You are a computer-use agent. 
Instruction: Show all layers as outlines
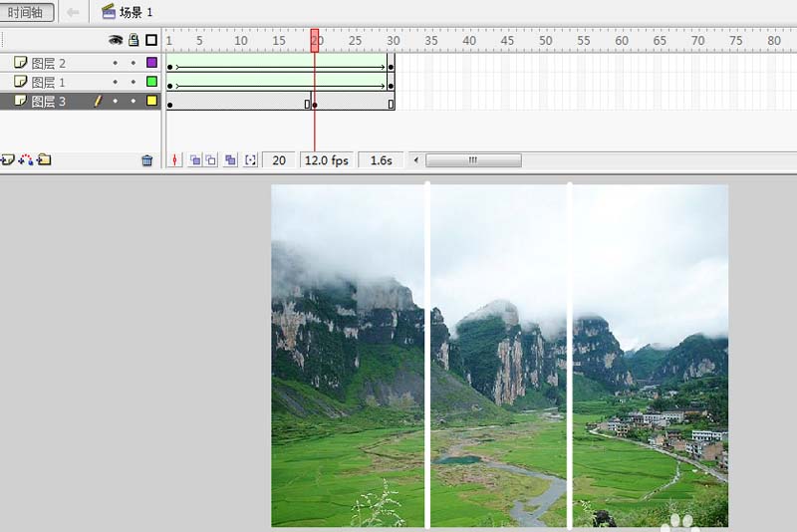[151, 40]
